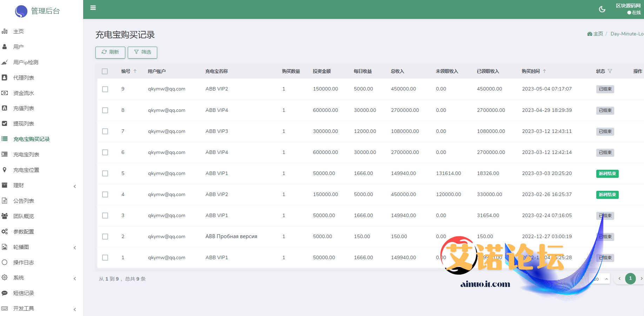Click the 短信记录 chat bubble icon
This screenshot has height=316, width=644.
(x=5, y=293)
